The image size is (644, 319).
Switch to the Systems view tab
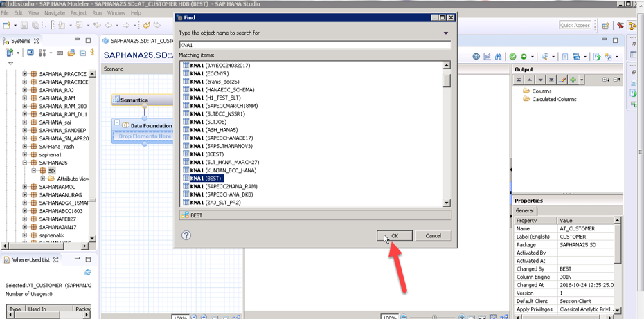pyautogui.click(x=21, y=41)
